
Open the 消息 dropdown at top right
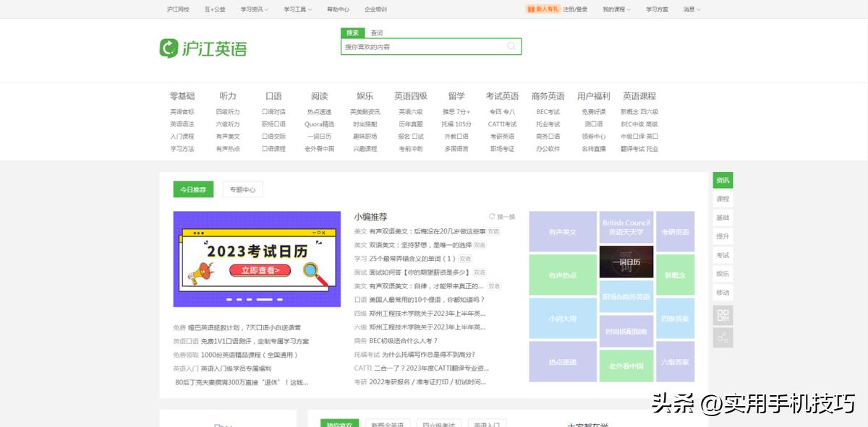pyautogui.click(x=689, y=9)
